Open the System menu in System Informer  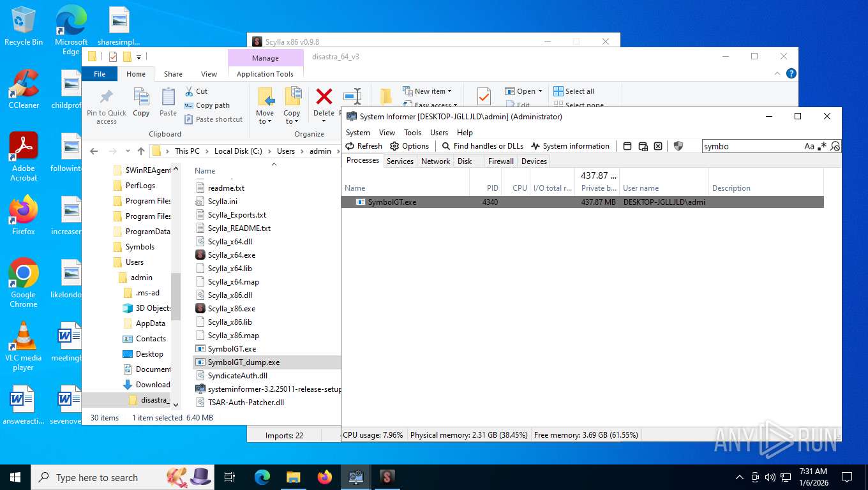tap(357, 133)
